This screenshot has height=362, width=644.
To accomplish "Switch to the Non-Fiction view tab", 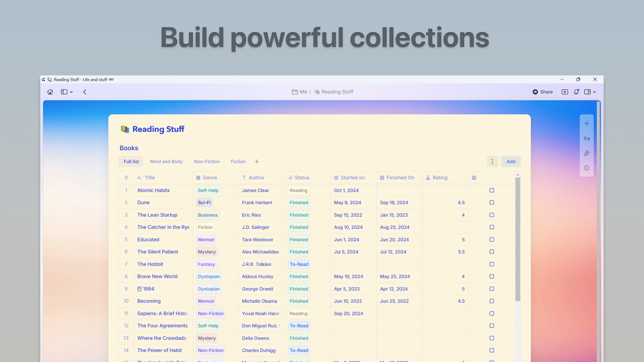I will [207, 161].
